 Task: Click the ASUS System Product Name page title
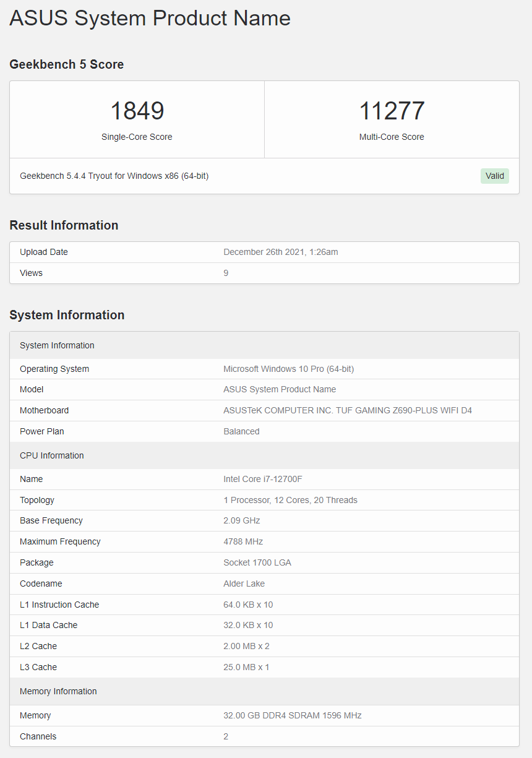tap(150, 18)
